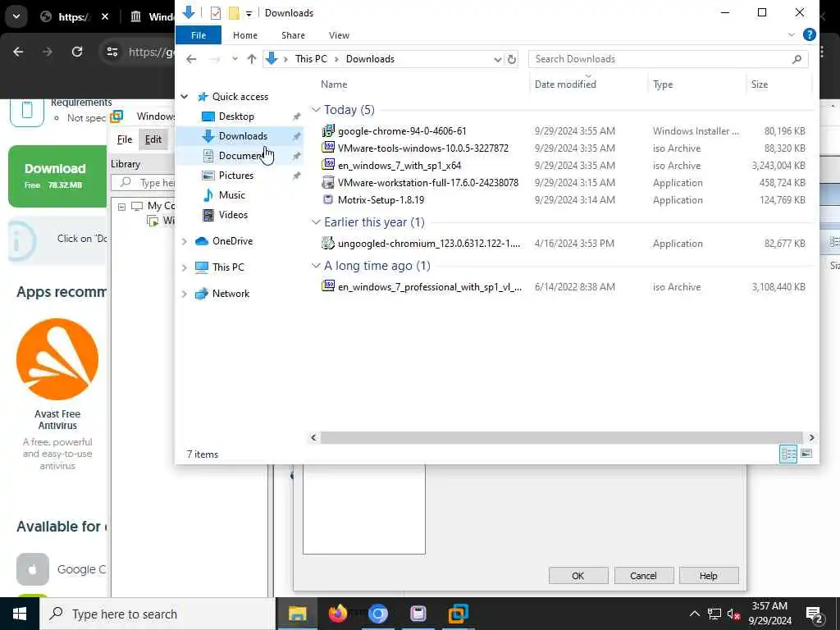Open the Windows Start menu
This screenshot has width=840, height=630.
(x=20, y=614)
